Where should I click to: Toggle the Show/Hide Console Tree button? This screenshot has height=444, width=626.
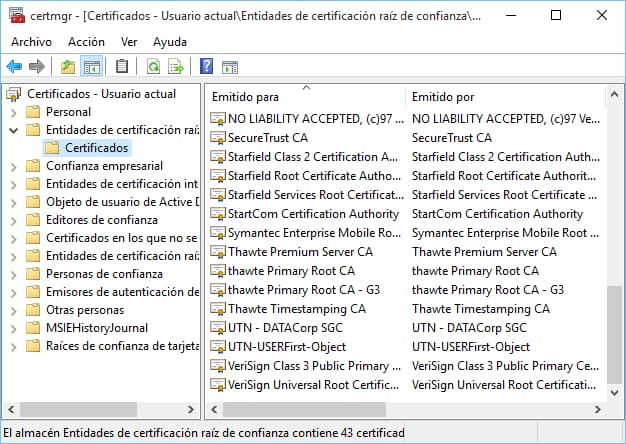[x=91, y=67]
